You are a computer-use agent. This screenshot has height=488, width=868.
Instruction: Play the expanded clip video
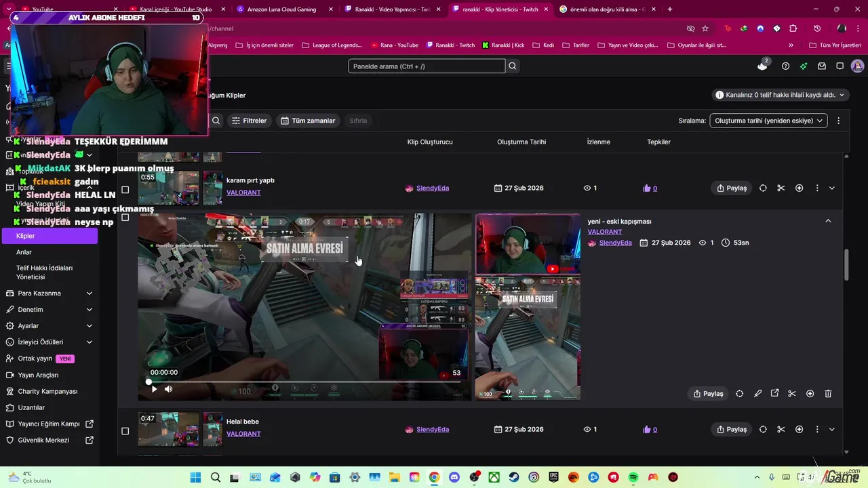point(154,389)
